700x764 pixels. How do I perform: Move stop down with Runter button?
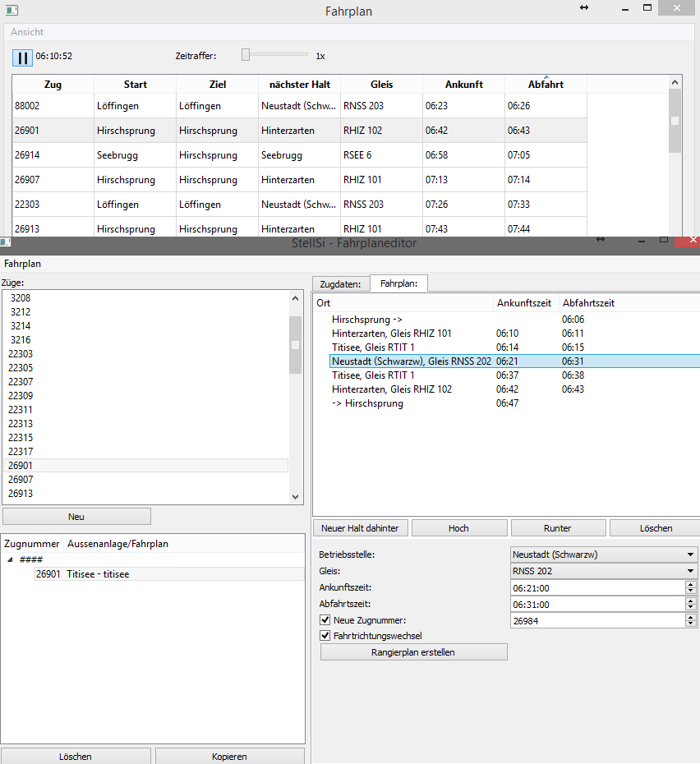pos(558,528)
